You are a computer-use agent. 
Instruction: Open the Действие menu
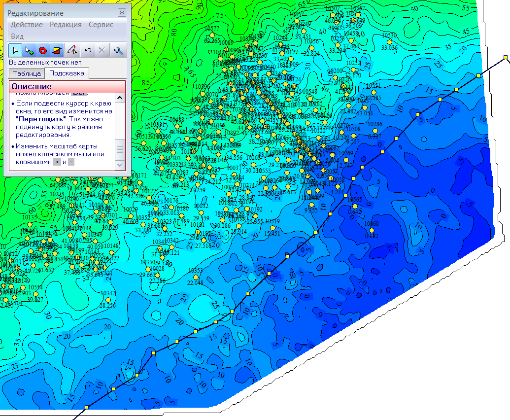pos(27,25)
